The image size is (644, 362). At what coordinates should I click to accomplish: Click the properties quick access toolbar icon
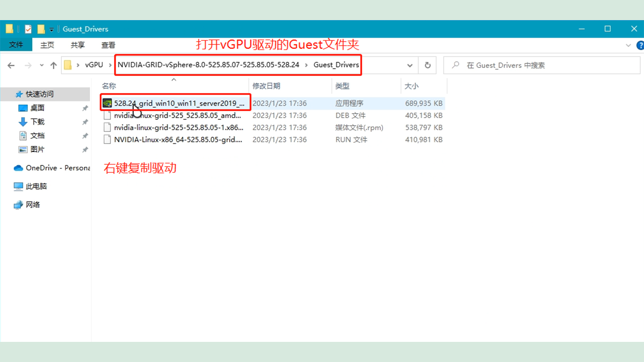(28, 29)
